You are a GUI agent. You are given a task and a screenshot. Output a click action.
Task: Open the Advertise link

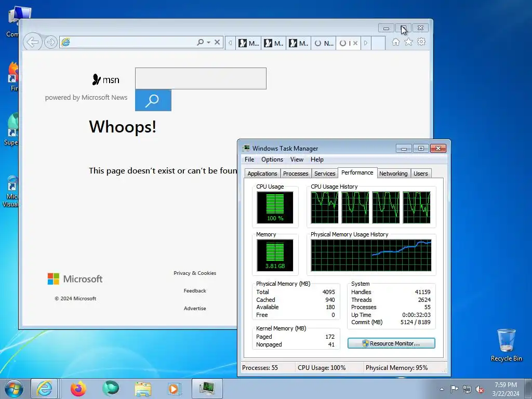pyautogui.click(x=195, y=309)
